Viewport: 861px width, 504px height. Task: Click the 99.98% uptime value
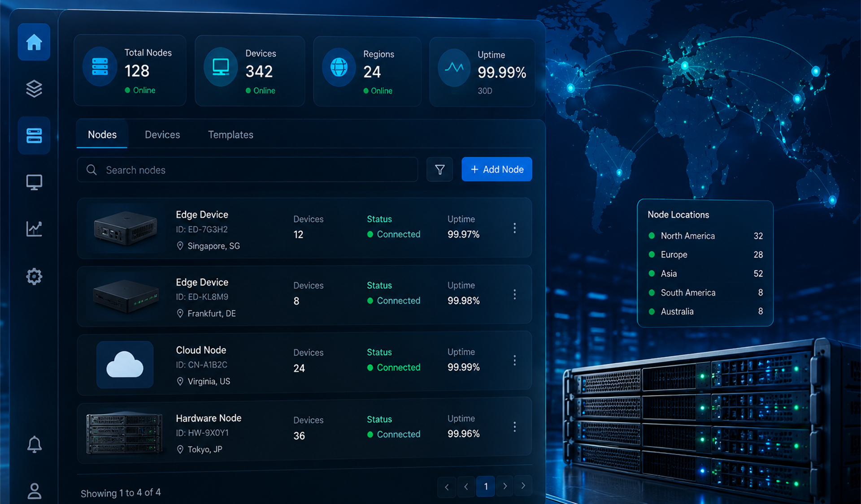click(464, 301)
